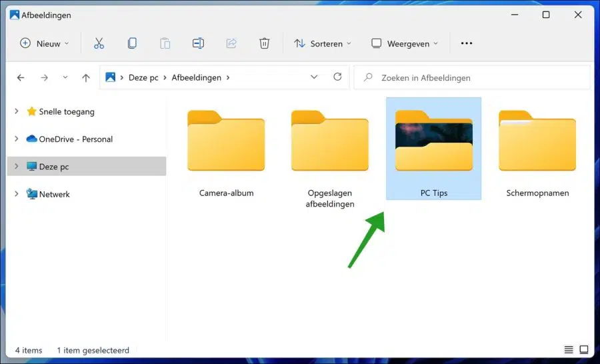The height and width of the screenshot is (364, 600).
Task: Open the three-dots more options menu
Action: coord(467,43)
